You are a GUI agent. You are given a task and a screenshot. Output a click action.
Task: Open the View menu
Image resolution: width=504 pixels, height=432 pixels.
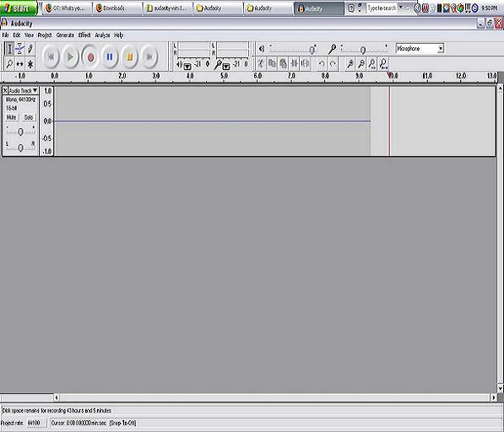pyautogui.click(x=29, y=35)
